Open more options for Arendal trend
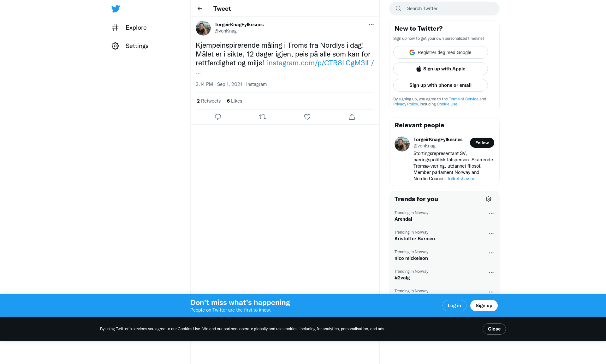 [491, 214]
